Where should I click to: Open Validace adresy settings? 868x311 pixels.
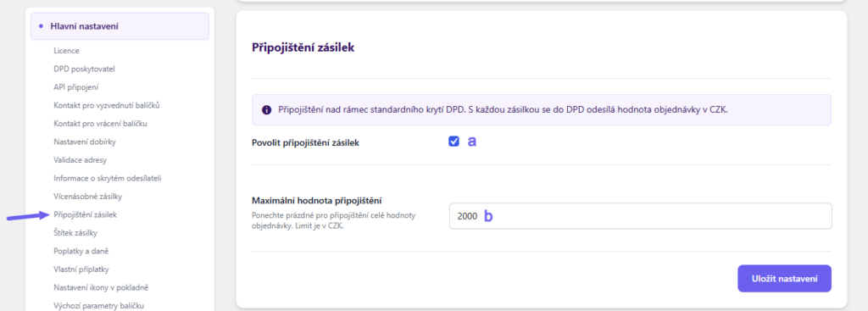81,160
